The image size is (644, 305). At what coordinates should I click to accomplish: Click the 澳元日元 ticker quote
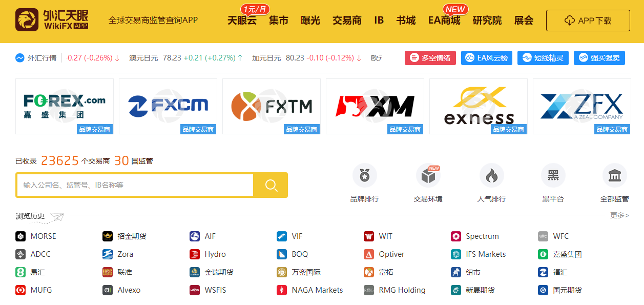point(186,58)
